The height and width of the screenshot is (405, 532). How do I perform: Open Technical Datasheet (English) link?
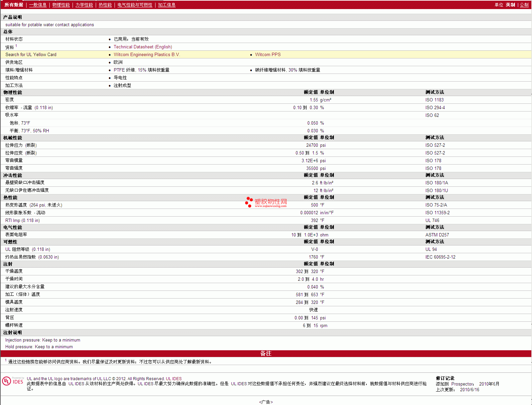pyautogui.click(x=143, y=47)
